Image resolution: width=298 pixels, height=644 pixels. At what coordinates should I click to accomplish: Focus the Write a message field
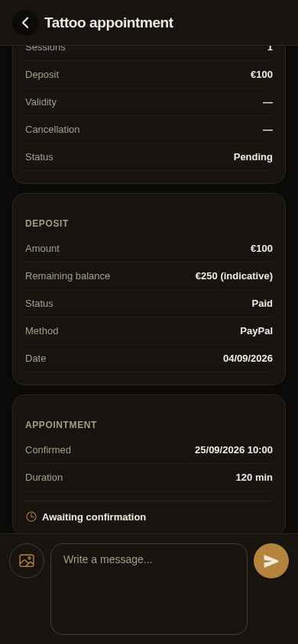[x=149, y=589]
